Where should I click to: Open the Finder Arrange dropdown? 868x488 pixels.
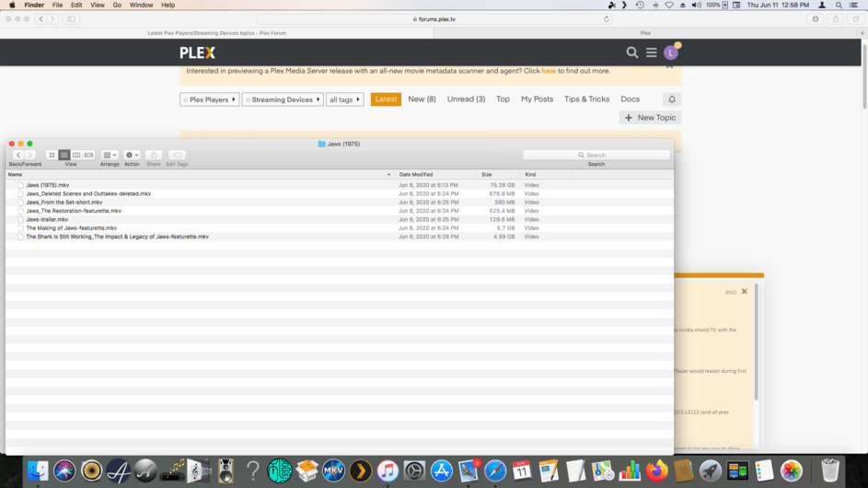click(110, 155)
